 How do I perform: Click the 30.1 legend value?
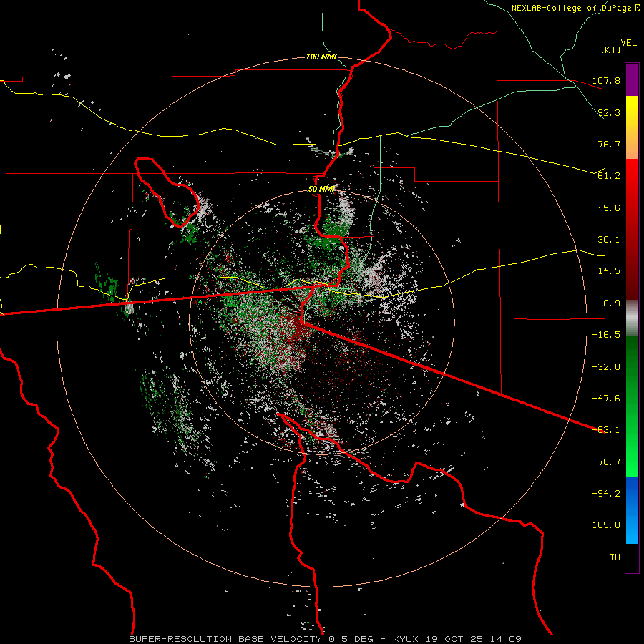click(609, 240)
